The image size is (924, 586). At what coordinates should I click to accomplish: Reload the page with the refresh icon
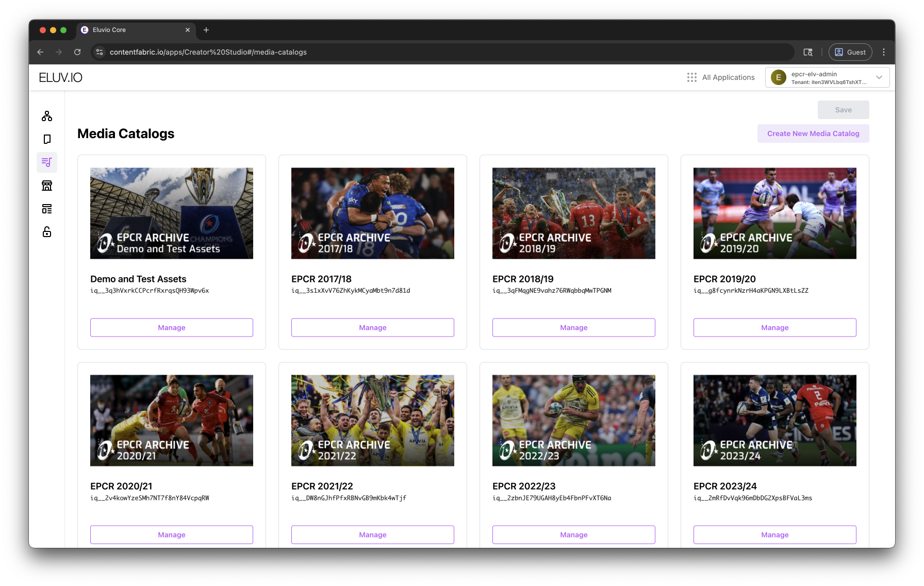[77, 52]
